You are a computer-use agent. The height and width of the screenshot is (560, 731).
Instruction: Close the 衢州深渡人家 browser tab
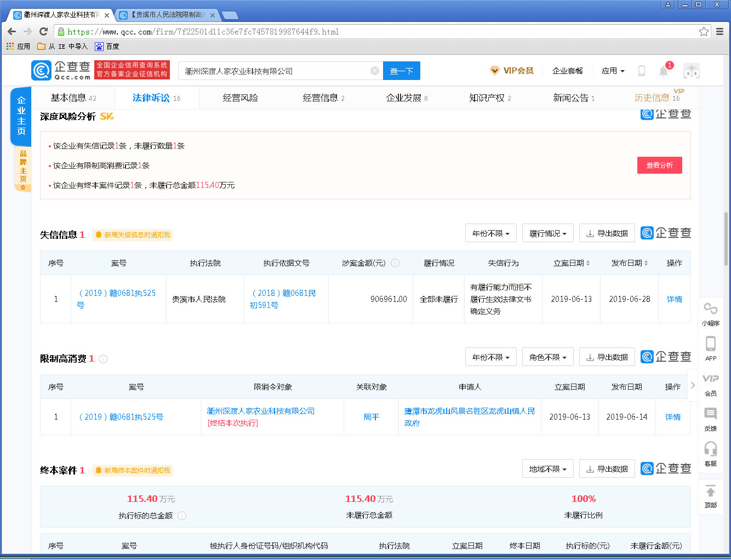pyautogui.click(x=107, y=15)
